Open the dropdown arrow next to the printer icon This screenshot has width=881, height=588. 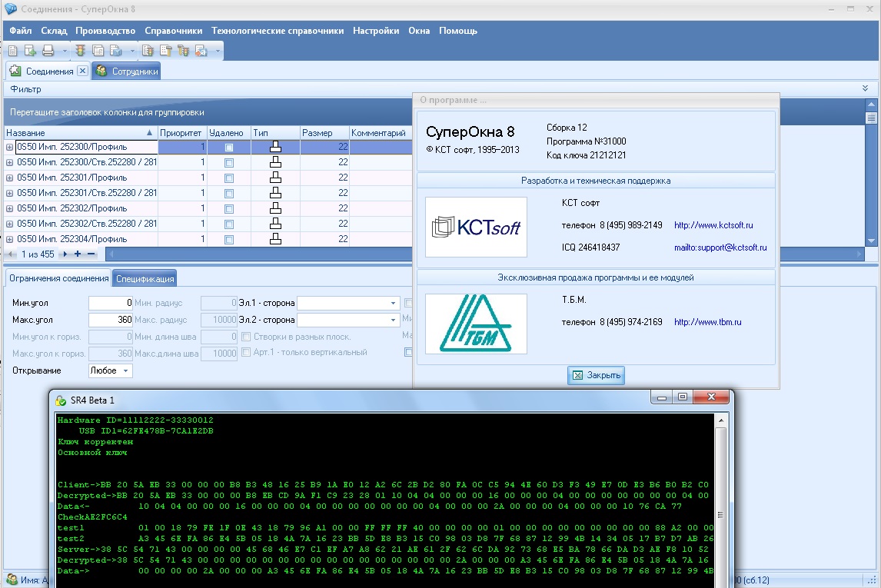[x=65, y=51]
